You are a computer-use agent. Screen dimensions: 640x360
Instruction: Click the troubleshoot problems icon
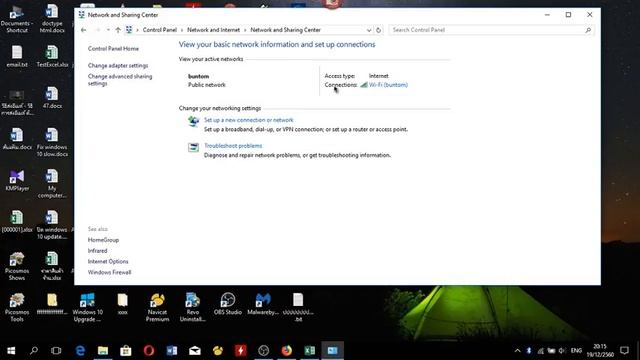point(193,147)
